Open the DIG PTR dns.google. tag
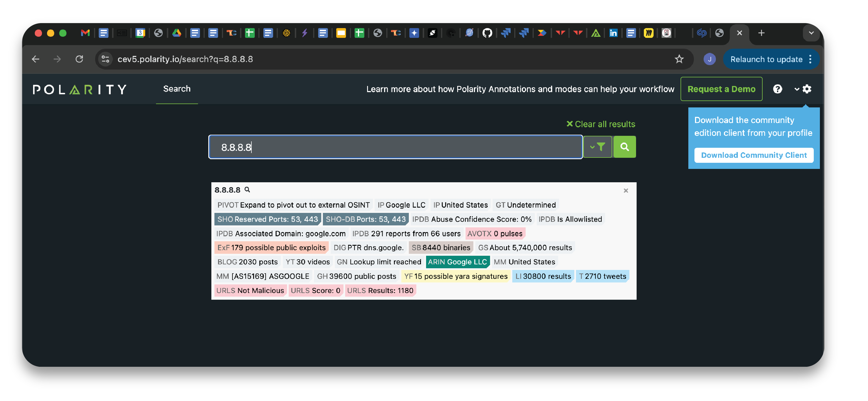 pyautogui.click(x=368, y=248)
